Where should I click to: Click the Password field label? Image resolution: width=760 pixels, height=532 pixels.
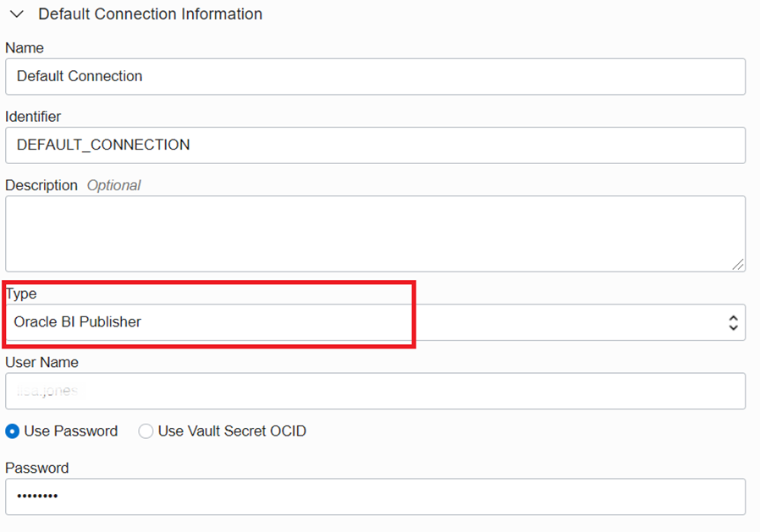point(36,468)
